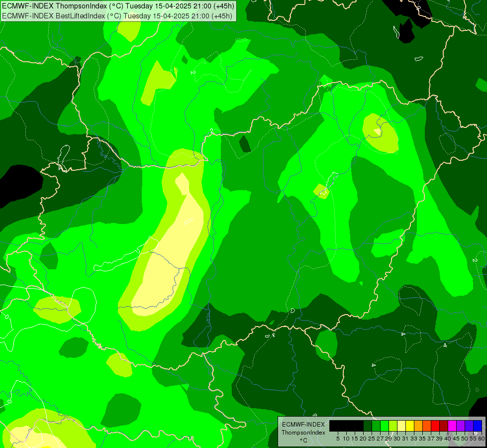Select the magenta 40–45 legend swatch
Image resolution: width=487 pixels, height=448 pixels.
click(x=452, y=426)
